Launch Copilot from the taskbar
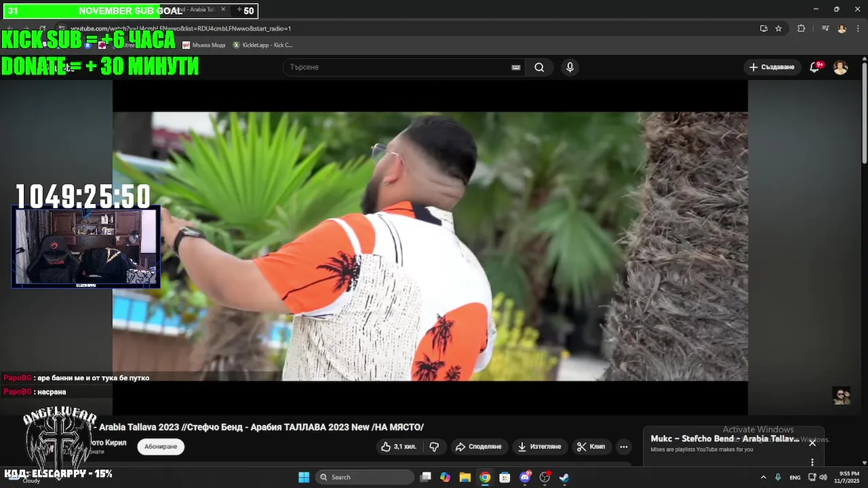Viewport: 868px width, 488px height. (x=445, y=477)
